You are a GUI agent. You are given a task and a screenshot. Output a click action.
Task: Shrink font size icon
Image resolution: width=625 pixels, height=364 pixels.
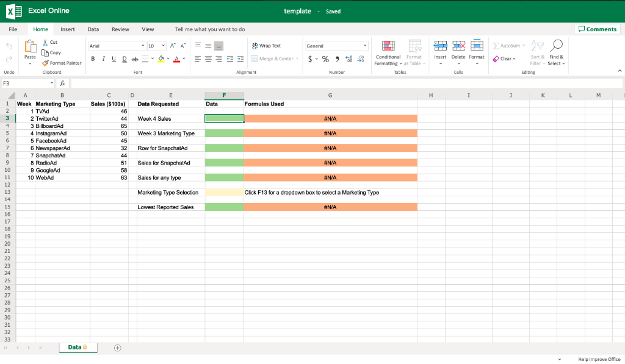click(183, 46)
